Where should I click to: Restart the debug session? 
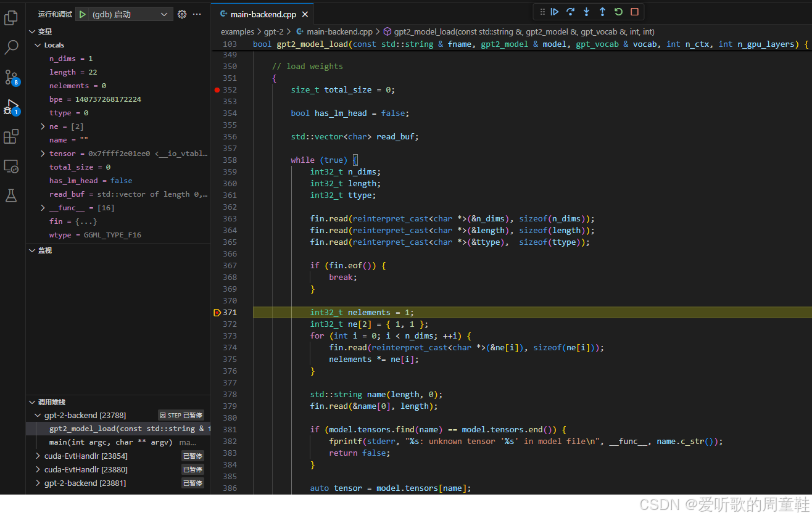[619, 12]
